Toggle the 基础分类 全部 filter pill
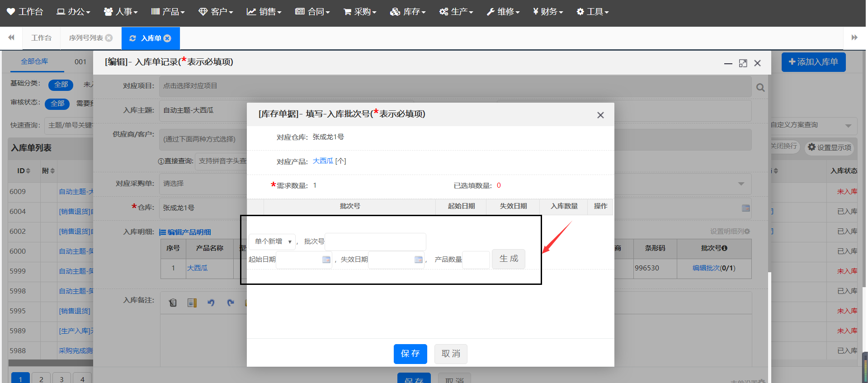The width and height of the screenshot is (868, 383). coord(61,85)
